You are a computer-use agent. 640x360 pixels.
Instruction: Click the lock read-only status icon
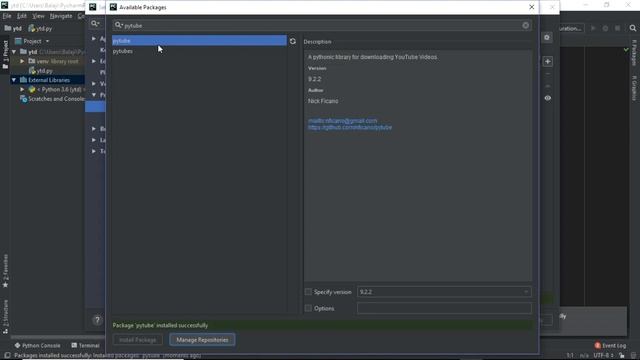tap(622, 356)
